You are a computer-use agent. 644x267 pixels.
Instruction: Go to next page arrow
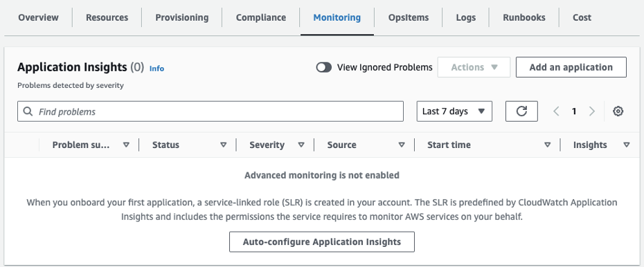(592, 111)
